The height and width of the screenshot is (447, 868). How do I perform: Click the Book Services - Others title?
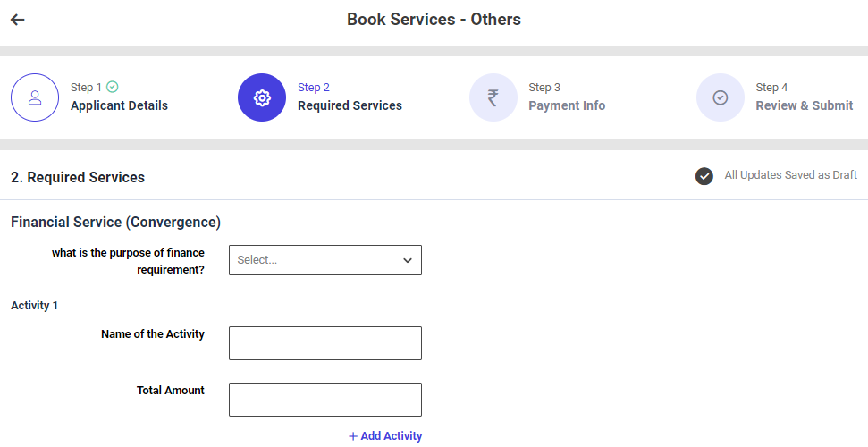click(x=434, y=20)
